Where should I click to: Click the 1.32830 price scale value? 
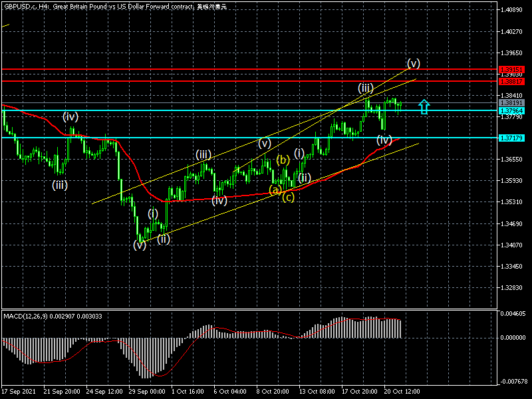[513, 288]
